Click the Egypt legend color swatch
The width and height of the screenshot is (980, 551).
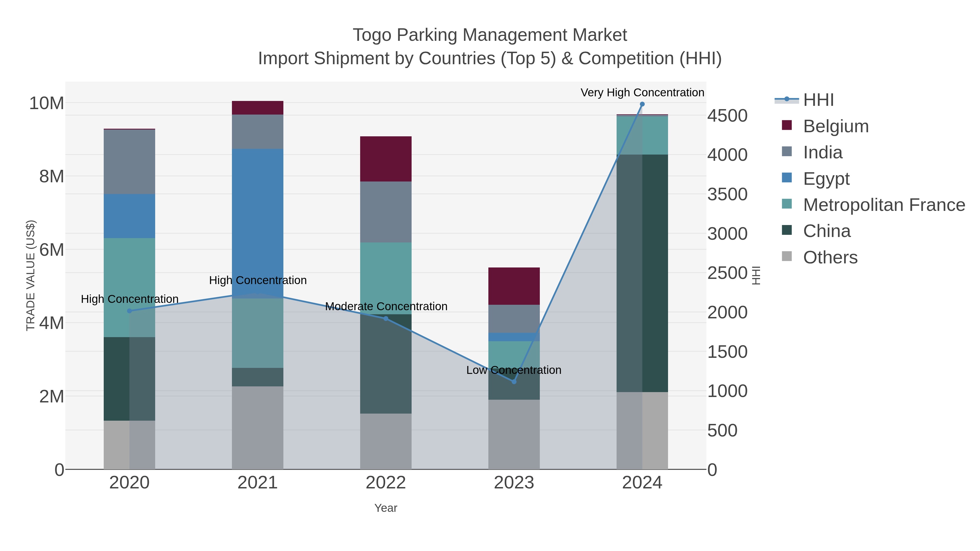787,178
